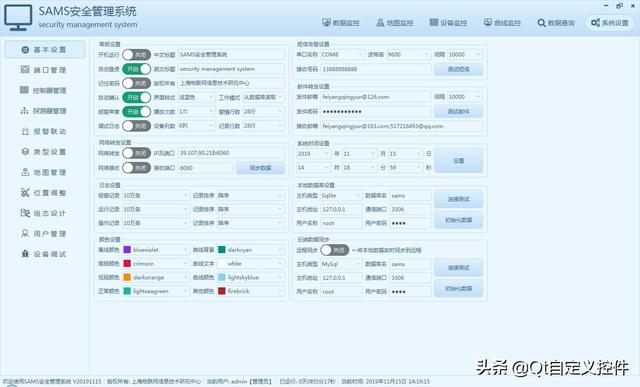Enable the 调试日志 switch
This screenshot has width=640, height=387.
click(x=136, y=126)
